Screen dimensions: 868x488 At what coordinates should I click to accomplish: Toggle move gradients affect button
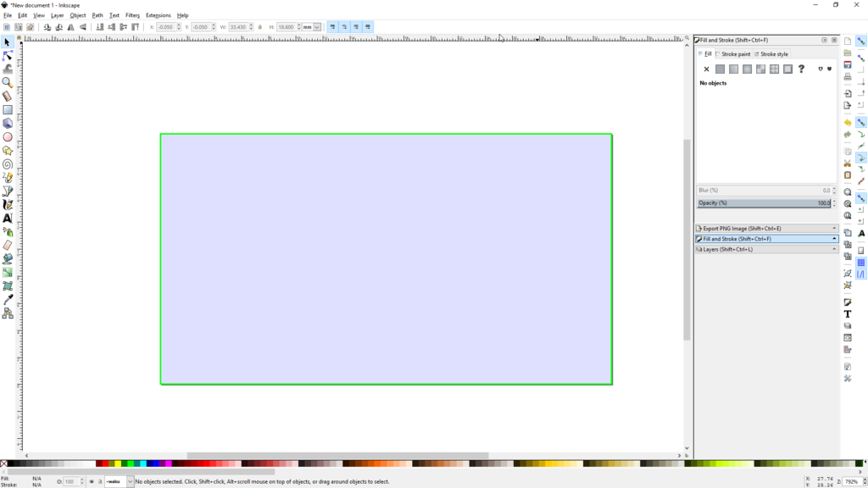coord(356,26)
